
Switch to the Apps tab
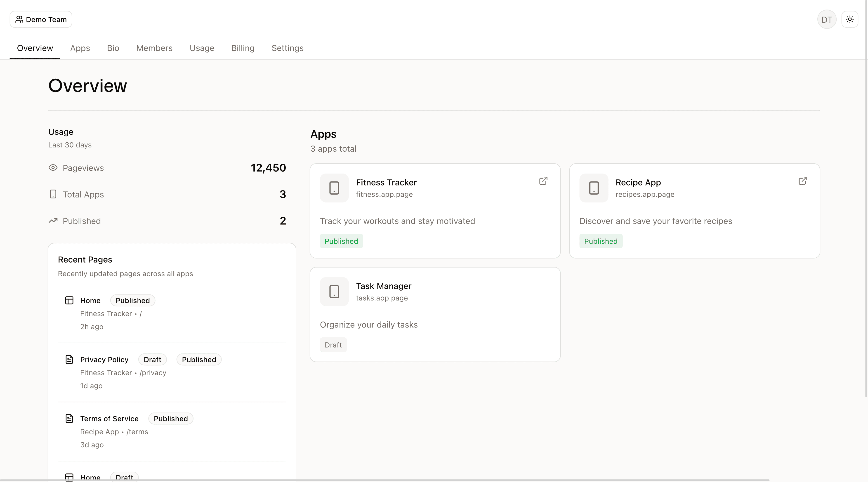pyautogui.click(x=80, y=48)
